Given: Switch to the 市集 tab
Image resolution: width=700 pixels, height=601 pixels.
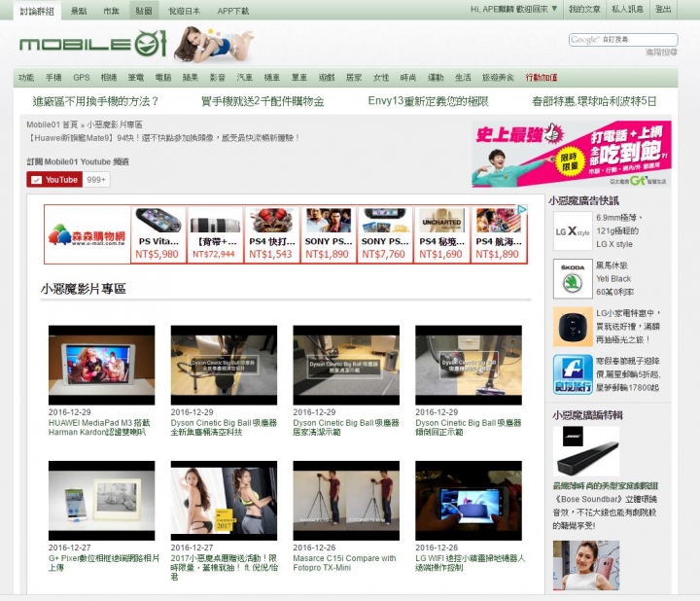Looking at the screenshot, I should coord(111,11).
